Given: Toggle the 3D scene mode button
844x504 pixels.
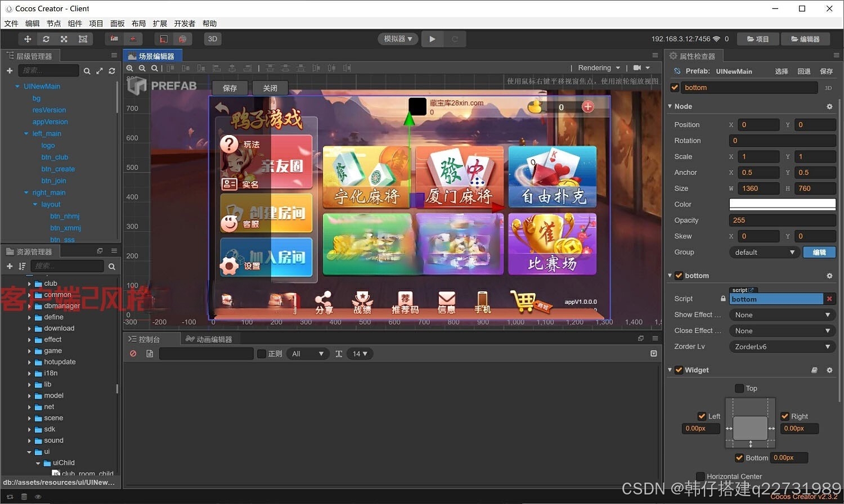Looking at the screenshot, I should [213, 39].
